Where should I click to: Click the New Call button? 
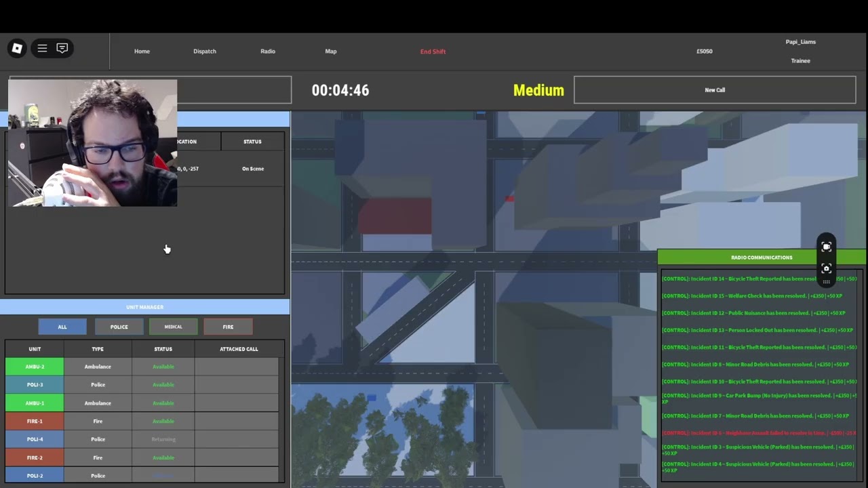click(715, 89)
